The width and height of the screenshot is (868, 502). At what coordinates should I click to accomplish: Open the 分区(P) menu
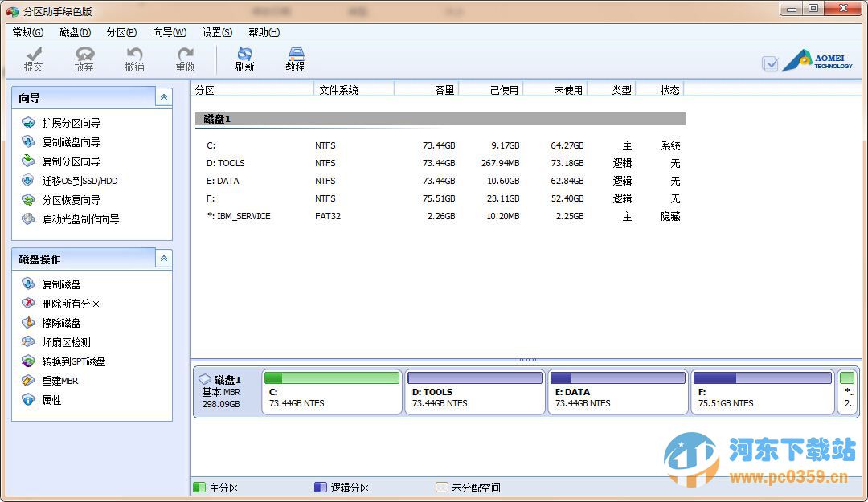click(x=122, y=32)
